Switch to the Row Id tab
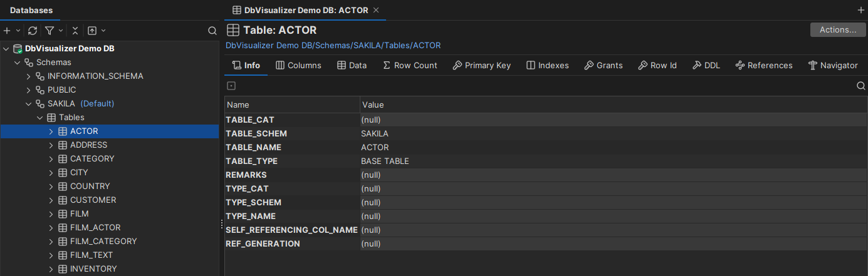 (x=657, y=65)
